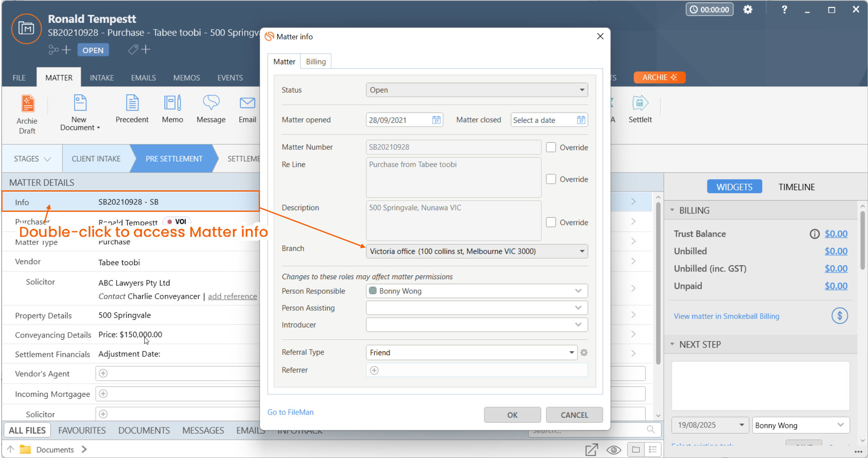868x458 pixels.
Task: Create a new Memo
Action: click(172, 110)
